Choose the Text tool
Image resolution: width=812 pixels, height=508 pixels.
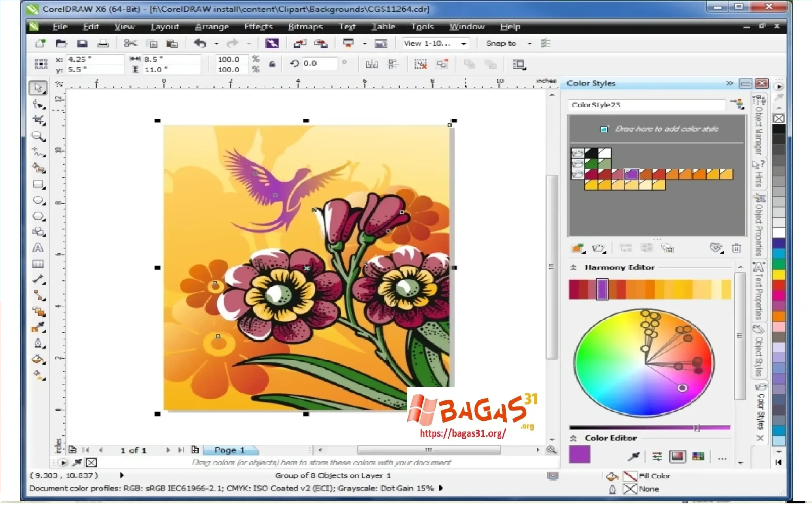click(x=38, y=248)
